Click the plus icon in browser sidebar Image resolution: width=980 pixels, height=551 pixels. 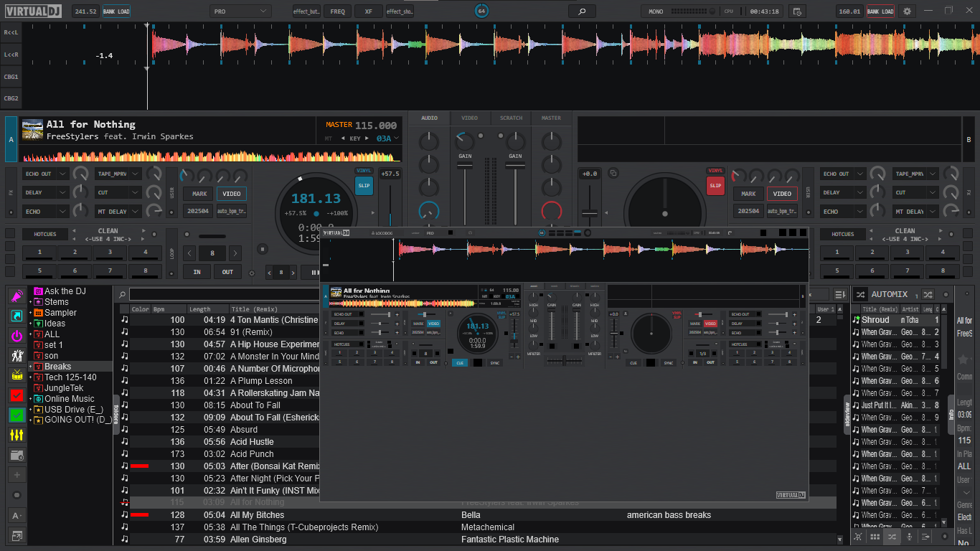pos(17,475)
